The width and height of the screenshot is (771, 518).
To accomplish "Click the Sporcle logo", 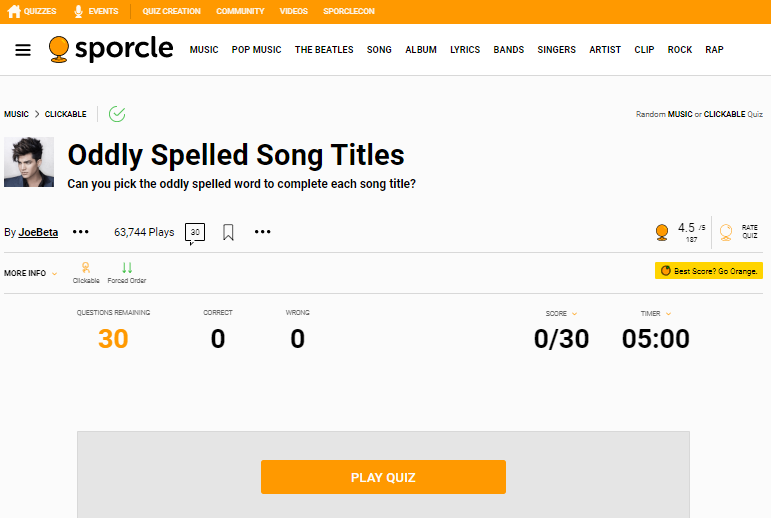I will [111, 49].
